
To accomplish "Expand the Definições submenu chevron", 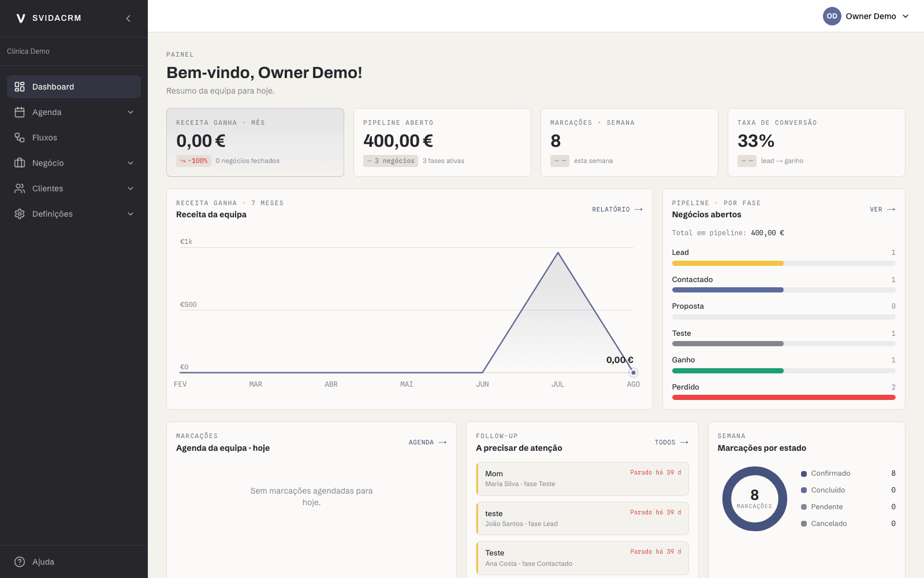I will point(131,214).
